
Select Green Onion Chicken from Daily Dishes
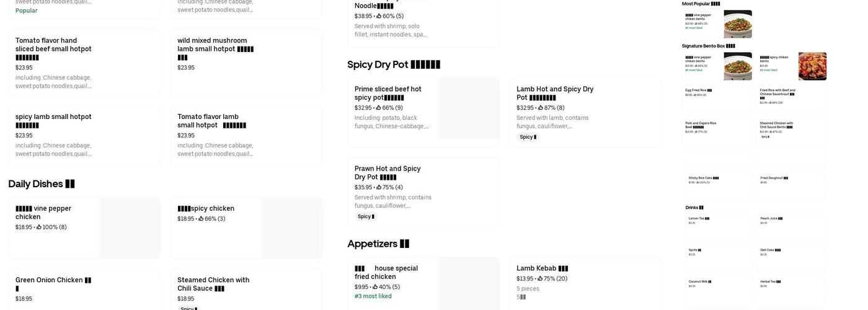84,288
